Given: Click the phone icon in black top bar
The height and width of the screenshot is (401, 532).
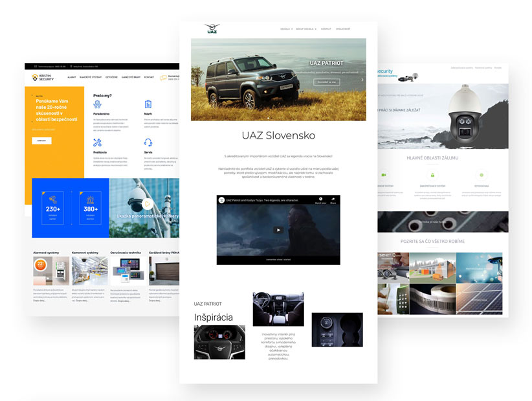Looking at the screenshot, I should pyautogui.click(x=36, y=67).
